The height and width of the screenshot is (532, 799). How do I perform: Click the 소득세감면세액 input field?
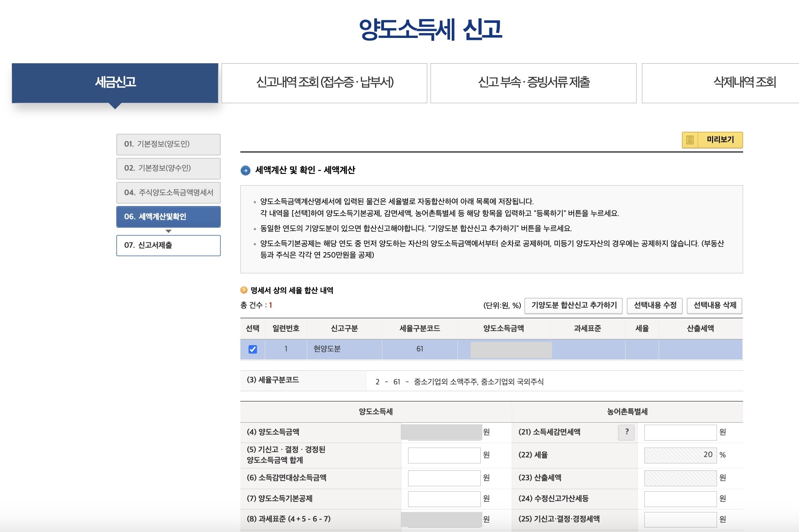click(x=680, y=432)
